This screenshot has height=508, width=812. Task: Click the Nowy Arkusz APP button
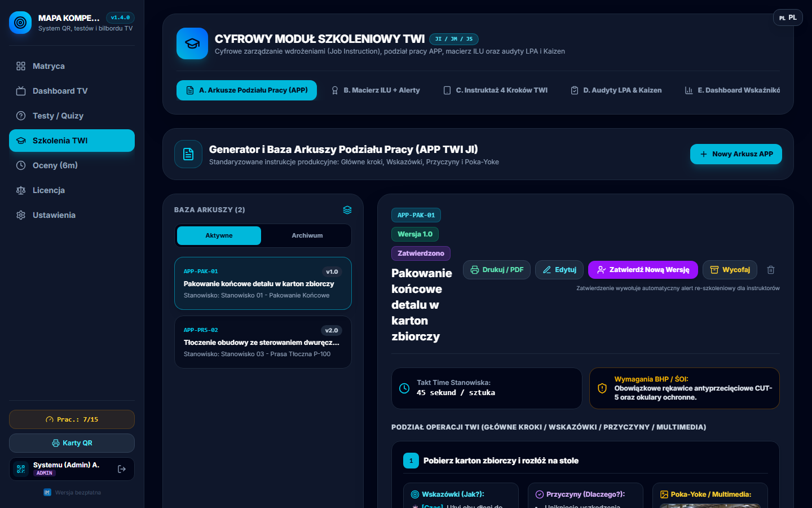pyautogui.click(x=736, y=154)
